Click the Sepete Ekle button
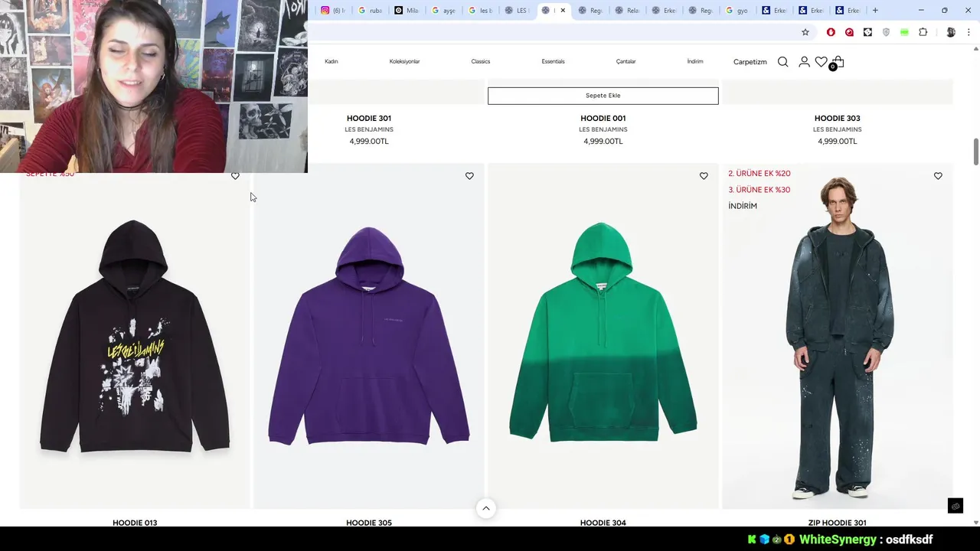This screenshot has width=980, height=551. click(x=603, y=96)
